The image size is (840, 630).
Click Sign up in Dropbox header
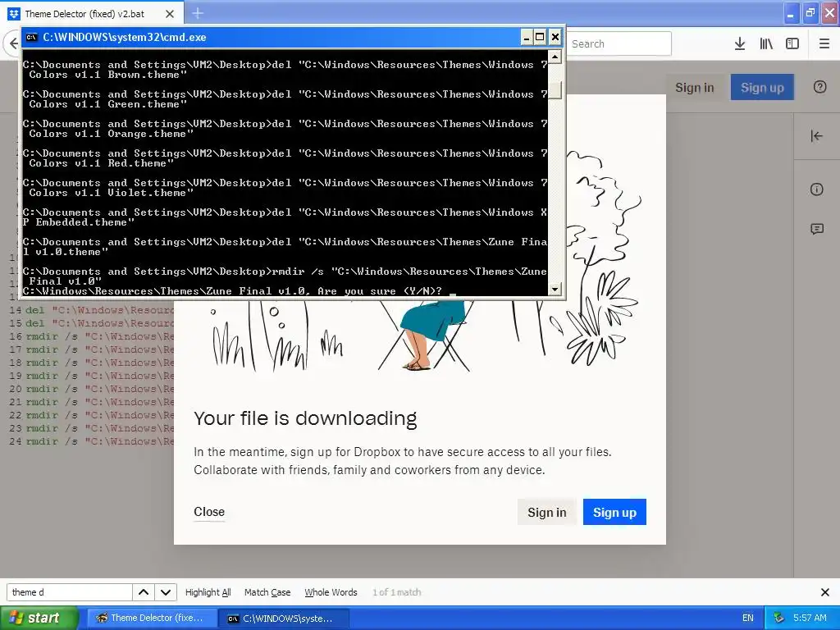[762, 87]
